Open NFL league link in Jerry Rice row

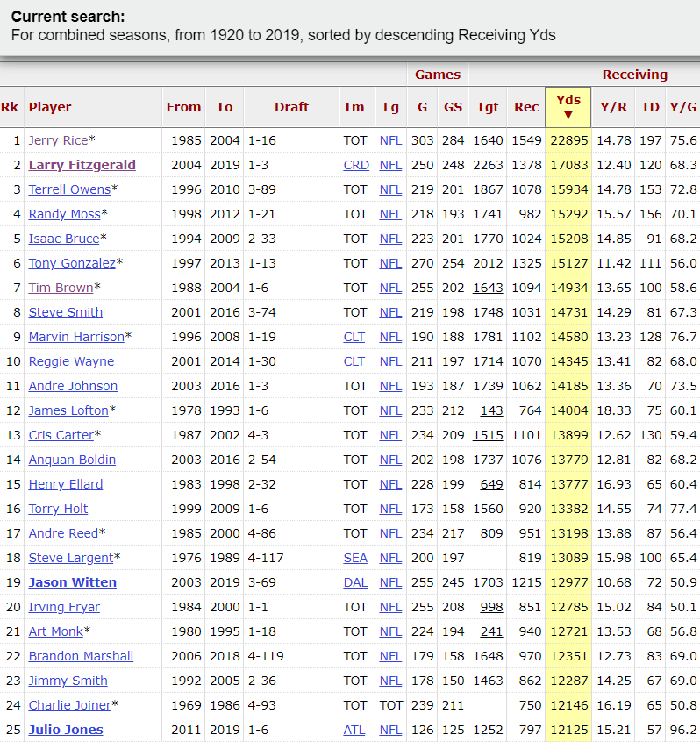[x=390, y=140]
